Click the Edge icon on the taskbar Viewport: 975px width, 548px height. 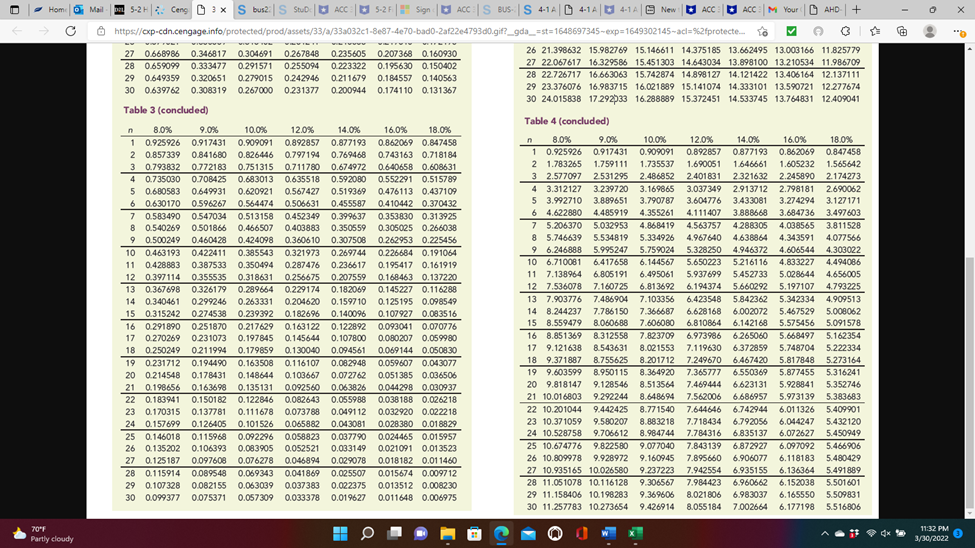point(501,534)
